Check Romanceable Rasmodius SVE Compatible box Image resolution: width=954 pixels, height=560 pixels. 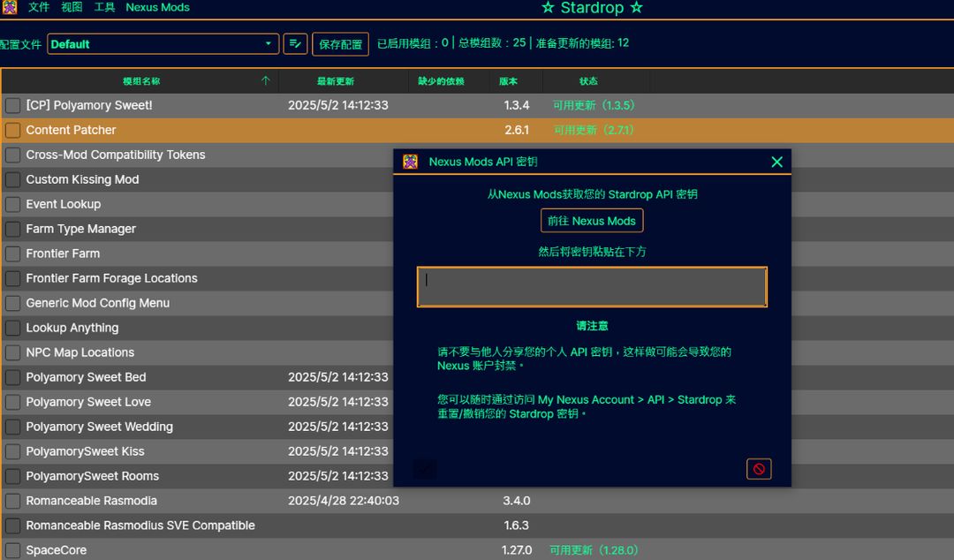tap(12, 526)
